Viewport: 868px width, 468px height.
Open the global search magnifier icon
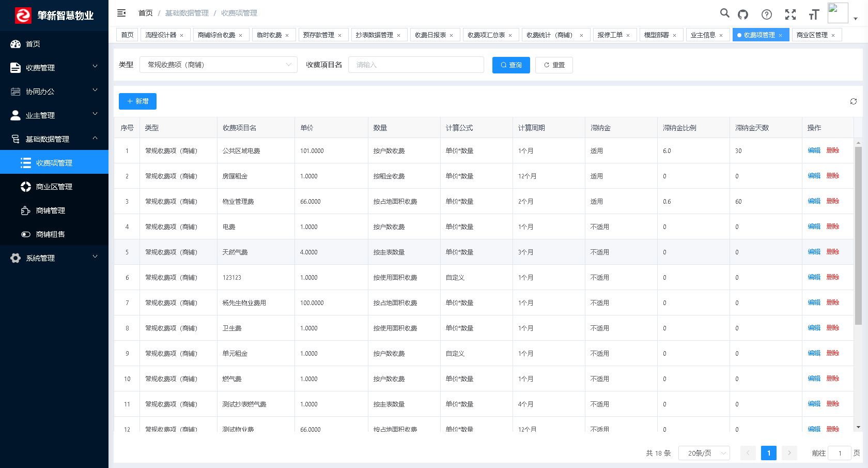(x=724, y=14)
